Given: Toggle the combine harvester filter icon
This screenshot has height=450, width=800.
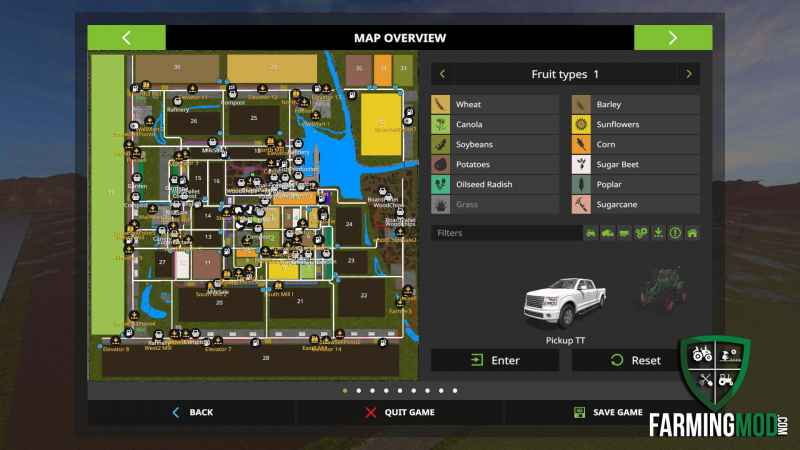Looking at the screenshot, I should (608, 233).
